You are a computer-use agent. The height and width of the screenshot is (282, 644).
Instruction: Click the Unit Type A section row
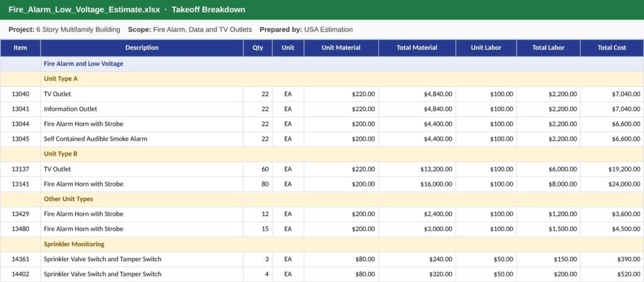pos(322,79)
